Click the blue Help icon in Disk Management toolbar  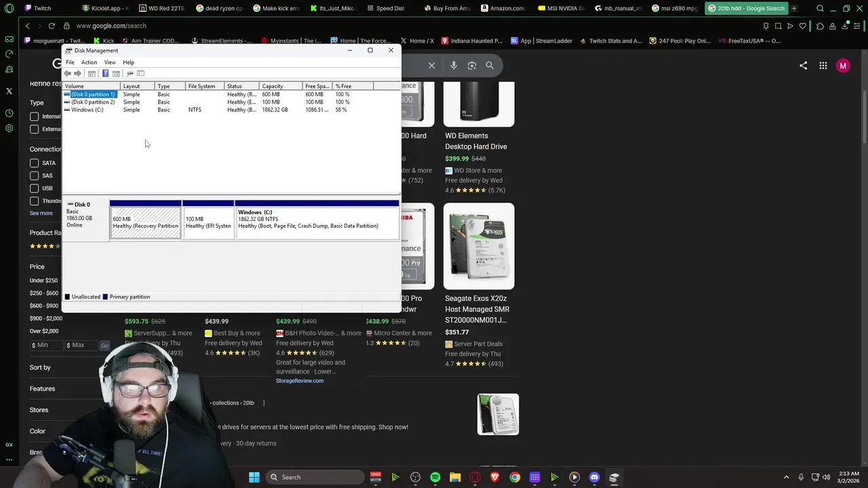(105, 73)
